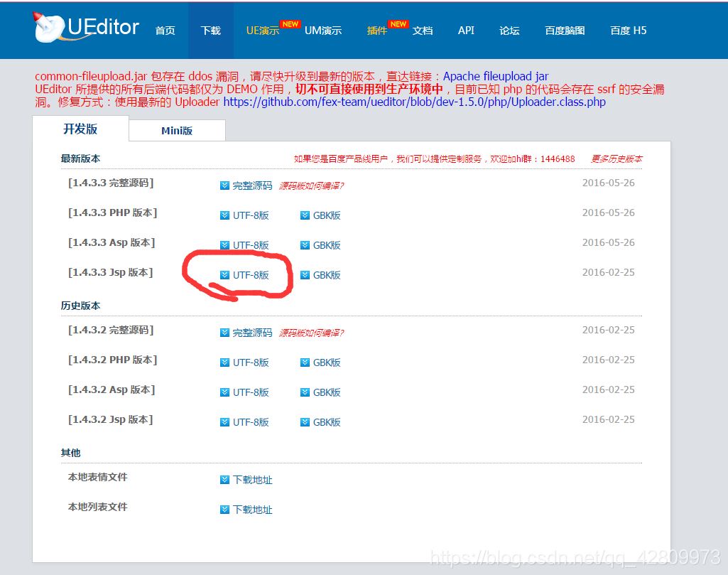Screen dimensions: 728x575
Task: Open the 下载 navigation item
Action: [211, 31]
